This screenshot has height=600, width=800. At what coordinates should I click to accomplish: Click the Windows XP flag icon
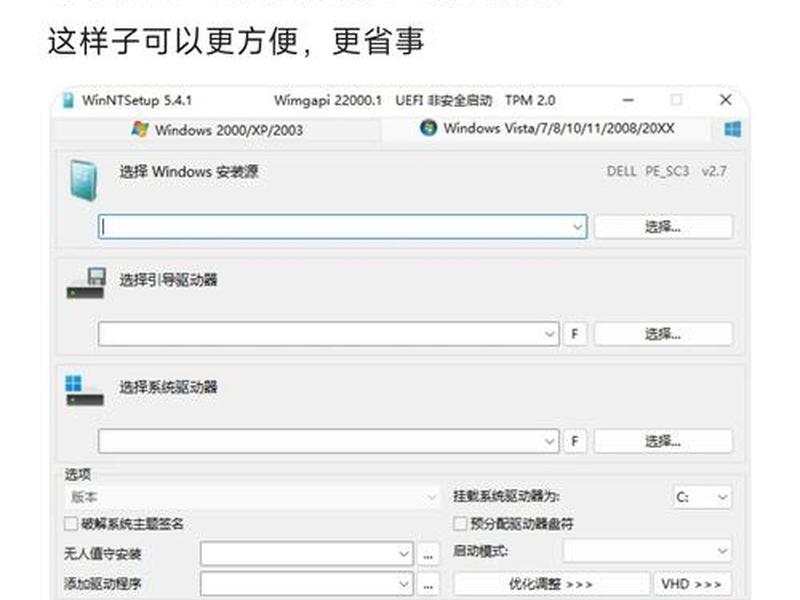pos(140,129)
